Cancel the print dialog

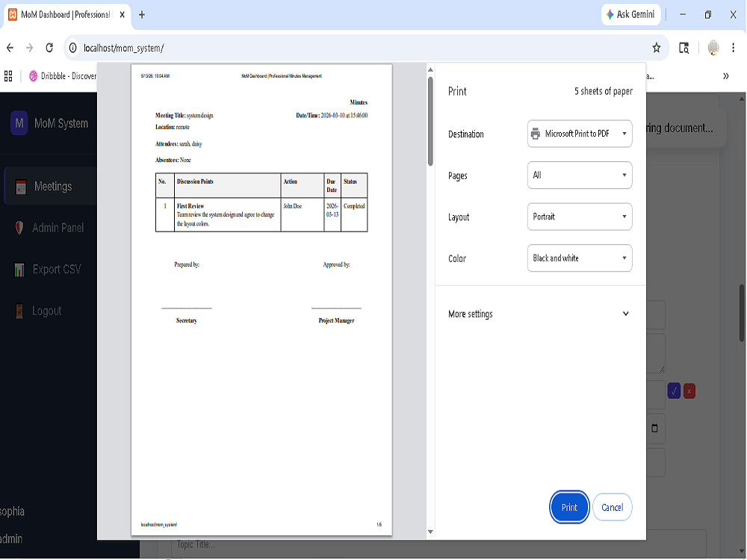point(613,507)
